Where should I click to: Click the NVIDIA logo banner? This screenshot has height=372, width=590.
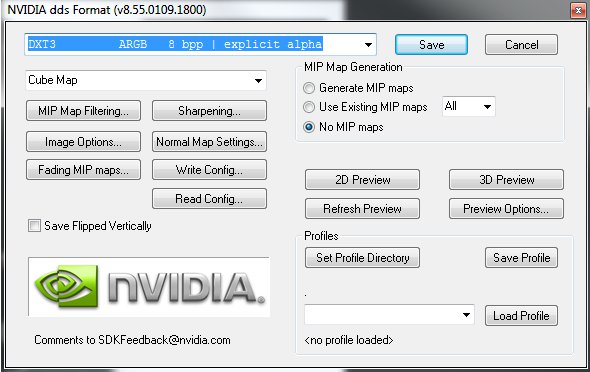click(x=149, y=287)
